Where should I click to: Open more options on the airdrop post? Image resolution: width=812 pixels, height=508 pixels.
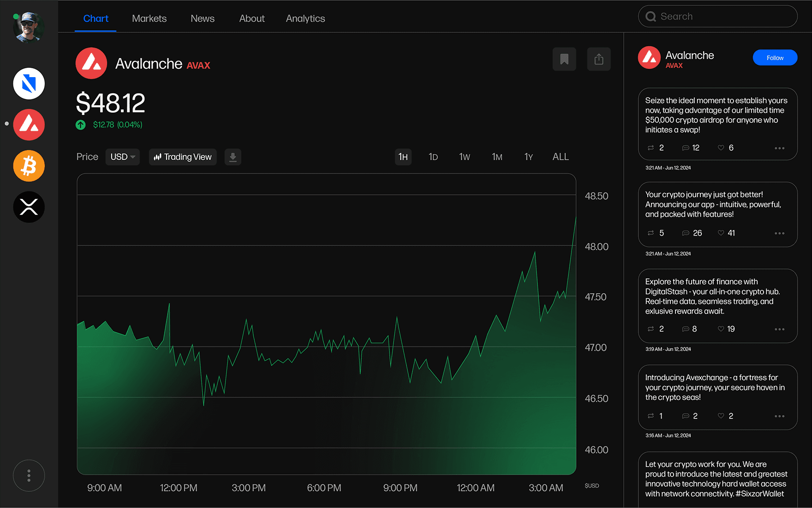780,148
